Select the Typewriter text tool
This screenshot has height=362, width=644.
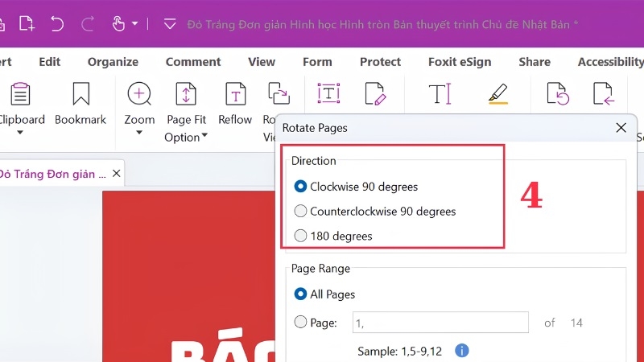pos(440,93)
